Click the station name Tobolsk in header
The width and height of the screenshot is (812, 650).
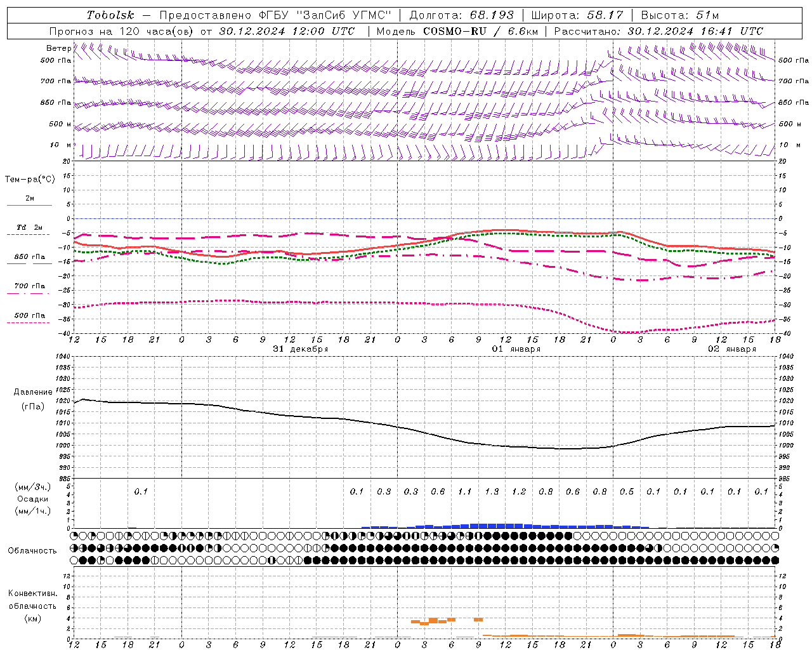pos(110,15)
